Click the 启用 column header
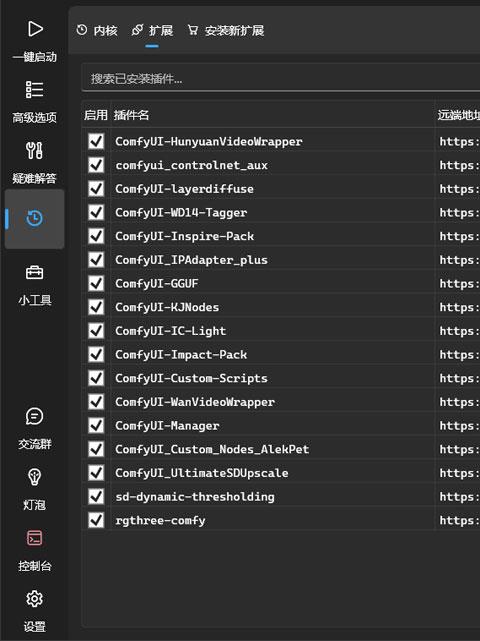Viewport: 480px width, 641px height. (96, 115)
